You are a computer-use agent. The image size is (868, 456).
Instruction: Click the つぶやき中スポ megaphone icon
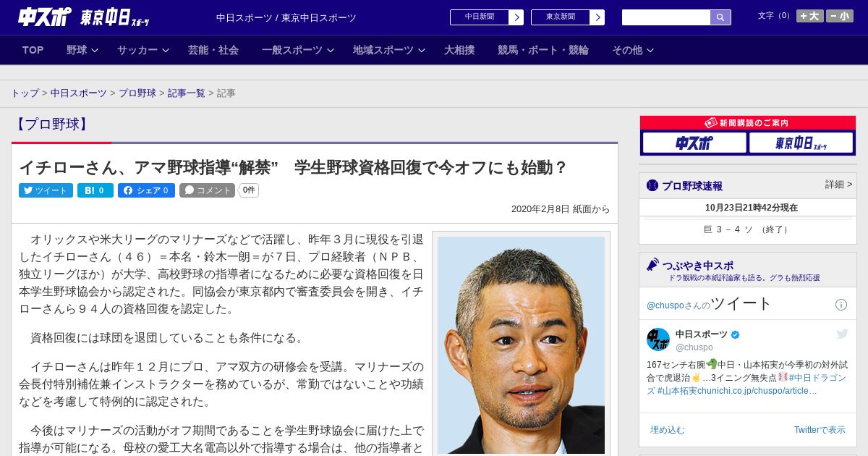point(653,265)
